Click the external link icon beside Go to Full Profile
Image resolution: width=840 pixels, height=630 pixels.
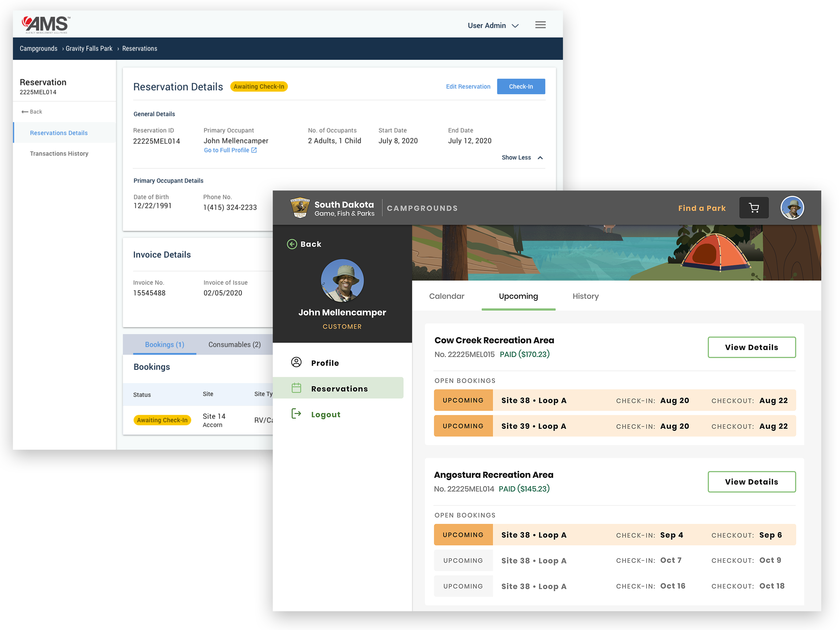click(254, 150)
